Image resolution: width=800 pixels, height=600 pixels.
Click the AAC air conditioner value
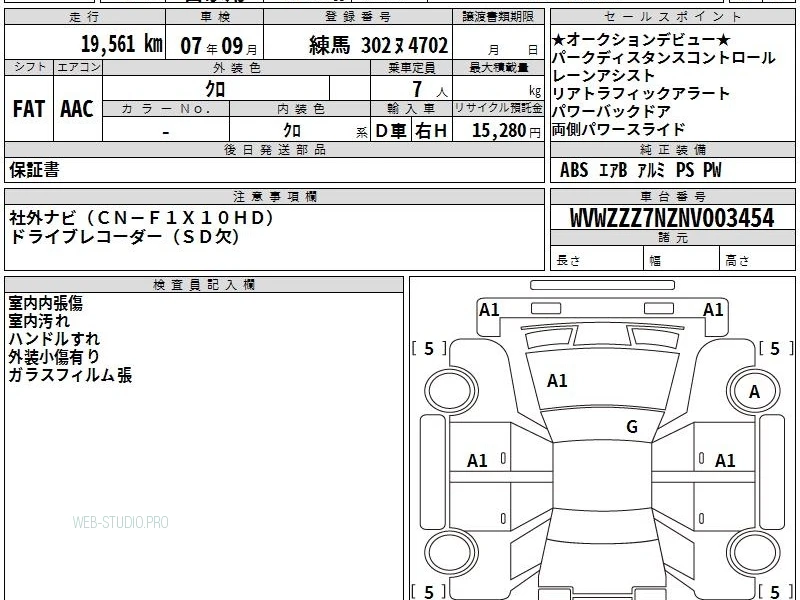(x=77, y=109)
